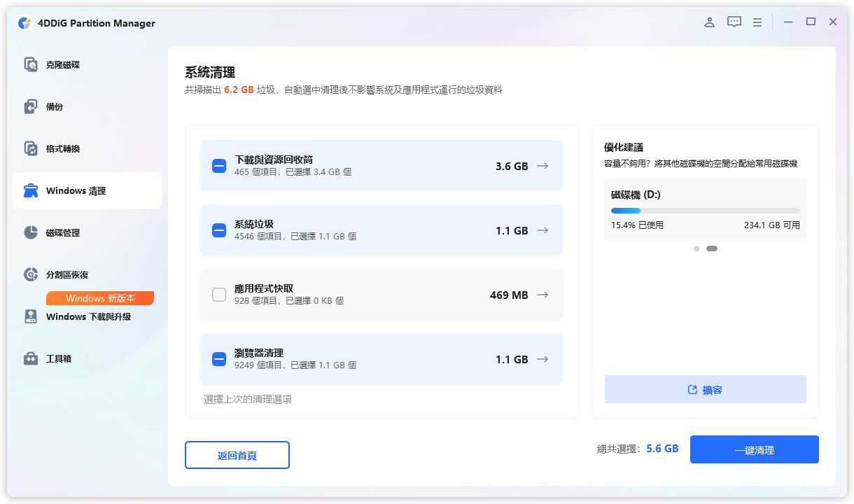Click the 3.6 GB size value

pyautogui.click(x=512, y=167)
